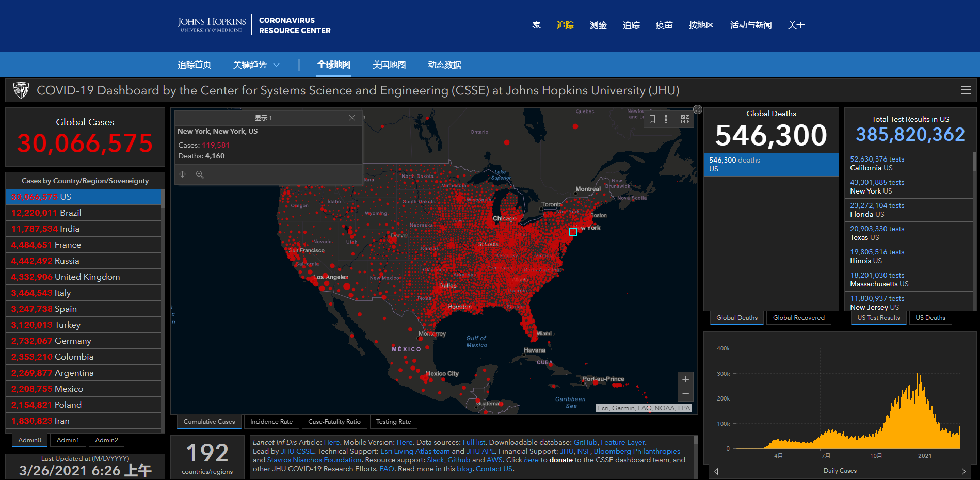Switch to the 美国地图 tab
The image size is (980, 480).
coord(389,65)
